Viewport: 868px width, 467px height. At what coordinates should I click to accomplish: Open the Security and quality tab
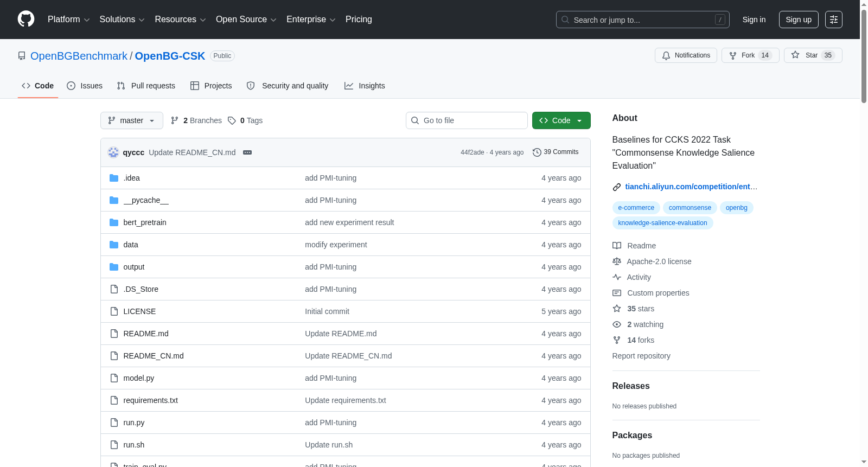pos(288,86)
